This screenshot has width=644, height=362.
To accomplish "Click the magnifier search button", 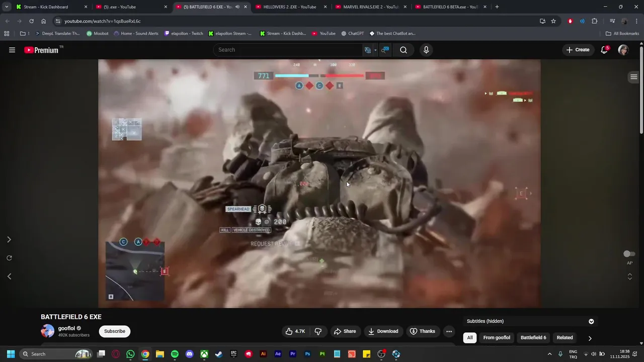I will (x=404, y=50).
